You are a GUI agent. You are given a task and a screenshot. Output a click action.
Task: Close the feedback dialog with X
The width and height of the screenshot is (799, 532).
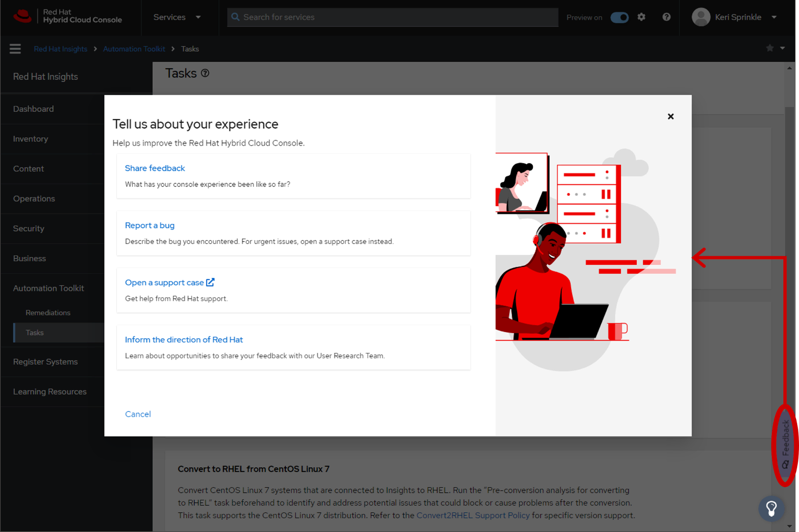click(671, 116)
